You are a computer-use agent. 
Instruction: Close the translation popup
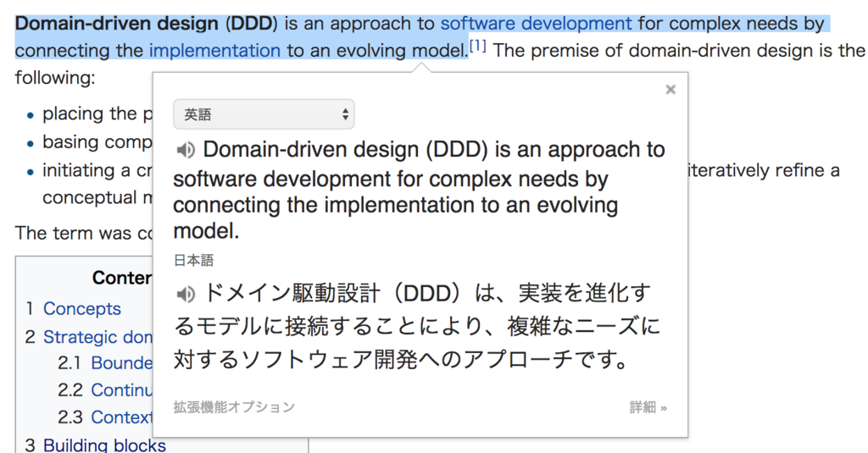pyautogui.click(x=670, y=90)
